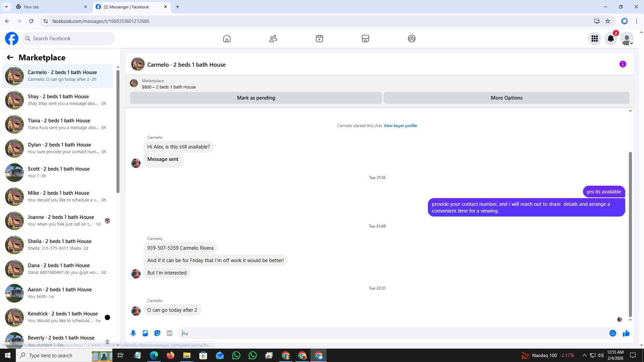Image resolution: width=644 pixels, height=362 pixels.
Task: Open the volume control in system tray
Action: coord(601,355)
